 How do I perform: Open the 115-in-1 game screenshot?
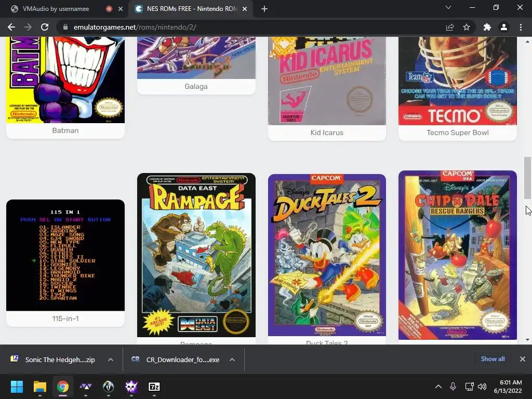pyautogui.click(x=65, y=255)
